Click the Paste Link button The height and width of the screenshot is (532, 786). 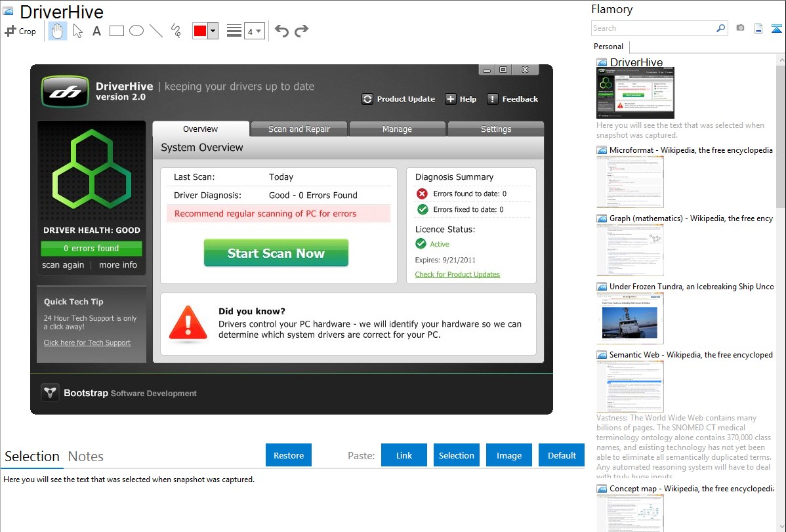404,455
